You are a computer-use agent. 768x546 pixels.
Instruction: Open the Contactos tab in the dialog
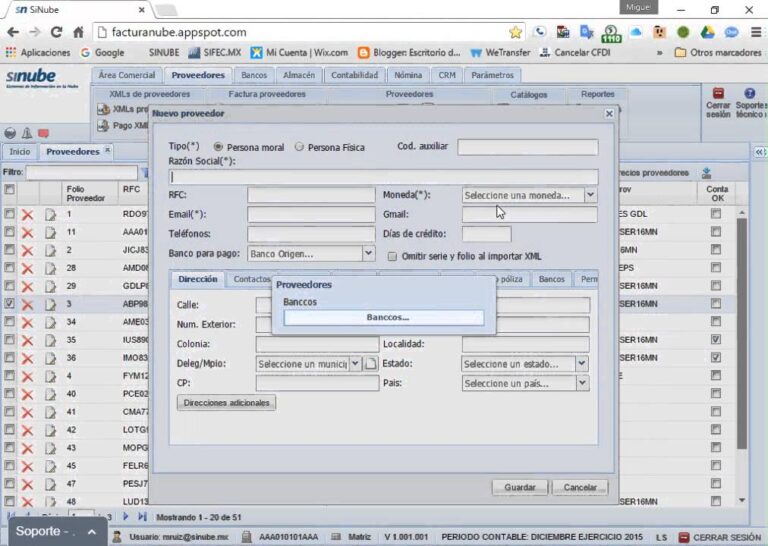pyautogui.click(x=252, y=280)
